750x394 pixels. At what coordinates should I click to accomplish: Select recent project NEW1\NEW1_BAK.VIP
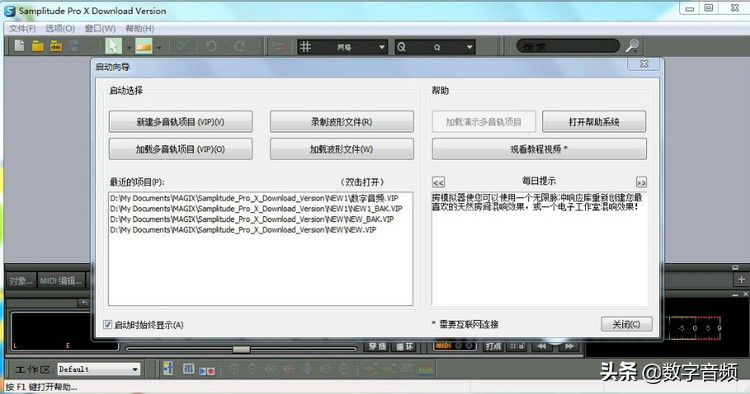pos(256,208)
